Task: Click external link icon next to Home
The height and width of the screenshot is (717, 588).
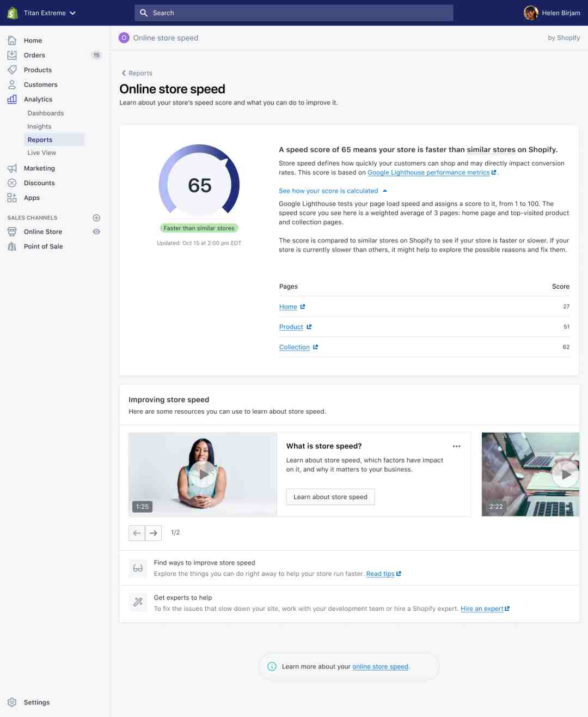Action: [303, 307]
